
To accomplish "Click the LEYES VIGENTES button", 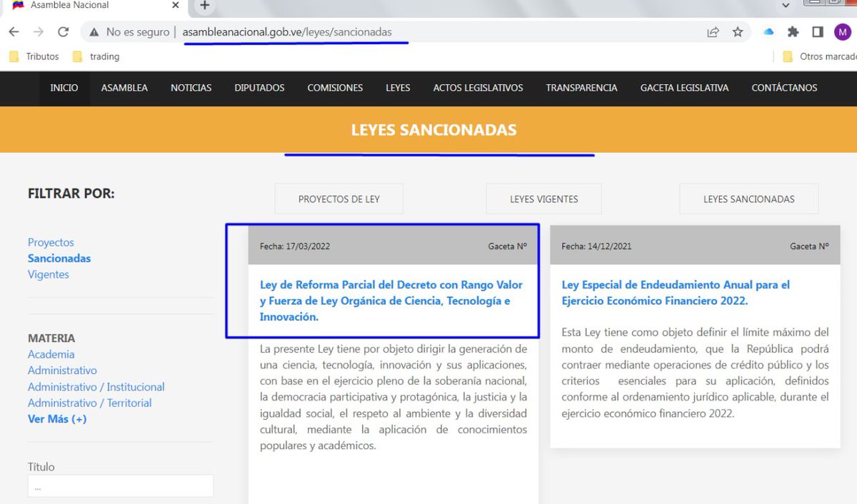I will [x=544, y=199].
